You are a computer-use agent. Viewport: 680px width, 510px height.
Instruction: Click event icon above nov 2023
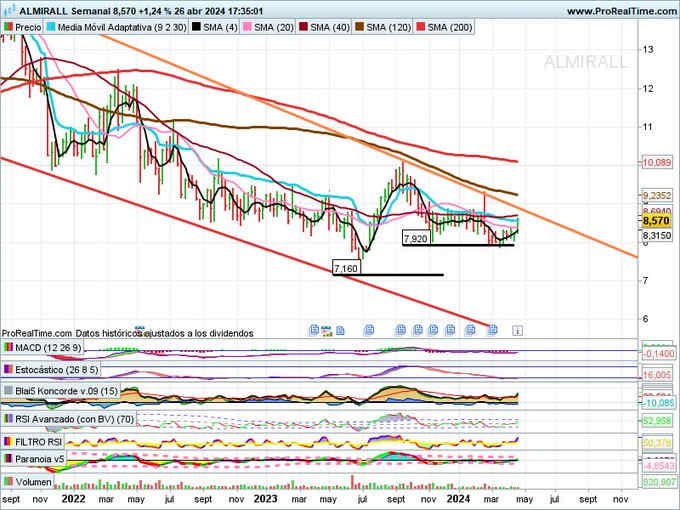point(433,330)
